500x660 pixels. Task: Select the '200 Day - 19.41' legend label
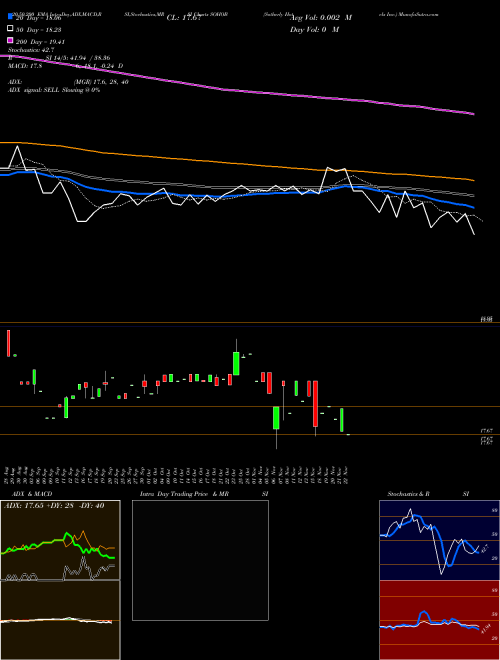(x=40, y=42)
